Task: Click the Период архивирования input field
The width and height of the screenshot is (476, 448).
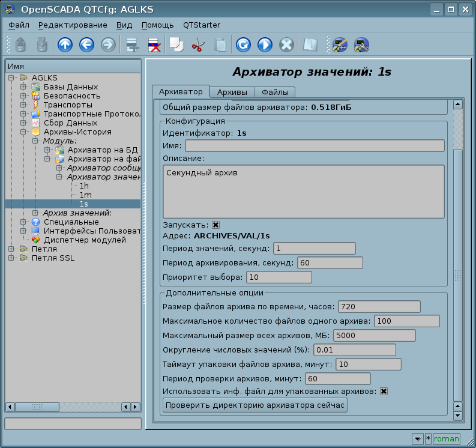Action: [330, 263]
